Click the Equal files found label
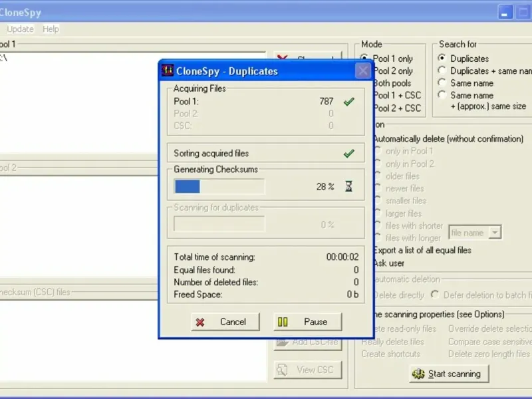Screen dimensions: 532x399 pyautogui.click(x=205, y=270)
